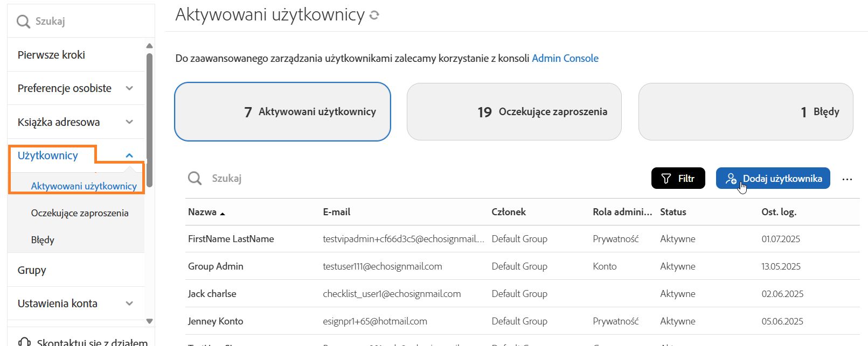868x346 pixels.
Task: Click the Dodaj użytkownika button
Action: tap(773, 178)
